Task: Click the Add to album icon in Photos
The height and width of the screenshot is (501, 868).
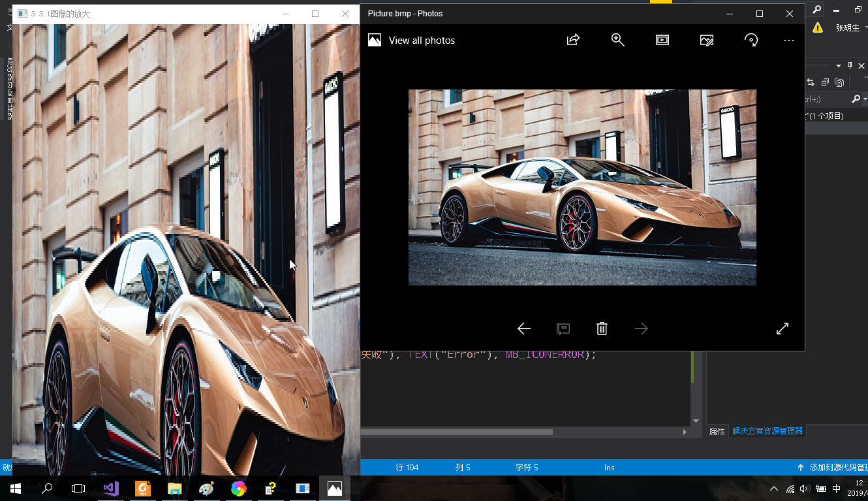Action: pos(563,329)
